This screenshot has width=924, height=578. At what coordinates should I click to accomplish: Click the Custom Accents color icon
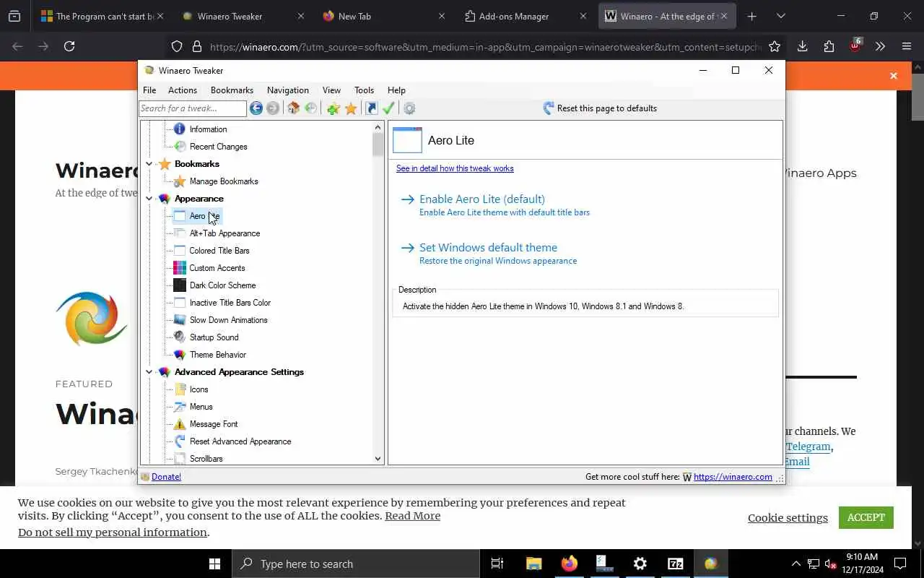(x=180, y=268)
